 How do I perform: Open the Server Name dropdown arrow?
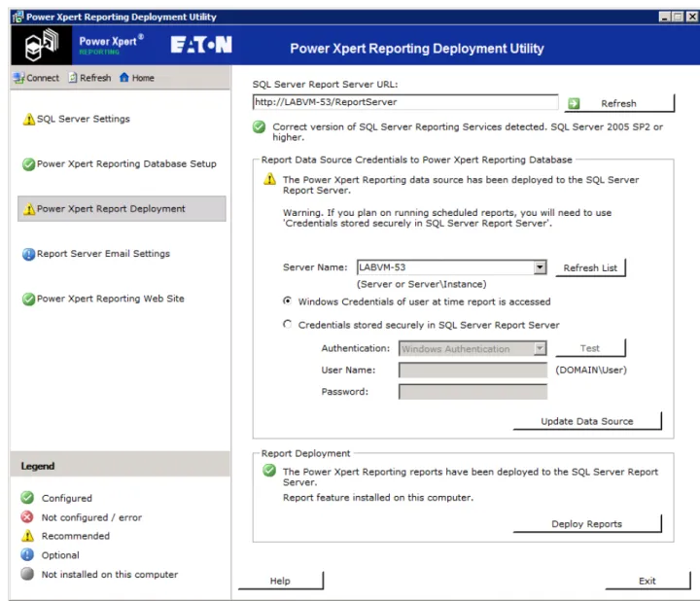(540, 267)
